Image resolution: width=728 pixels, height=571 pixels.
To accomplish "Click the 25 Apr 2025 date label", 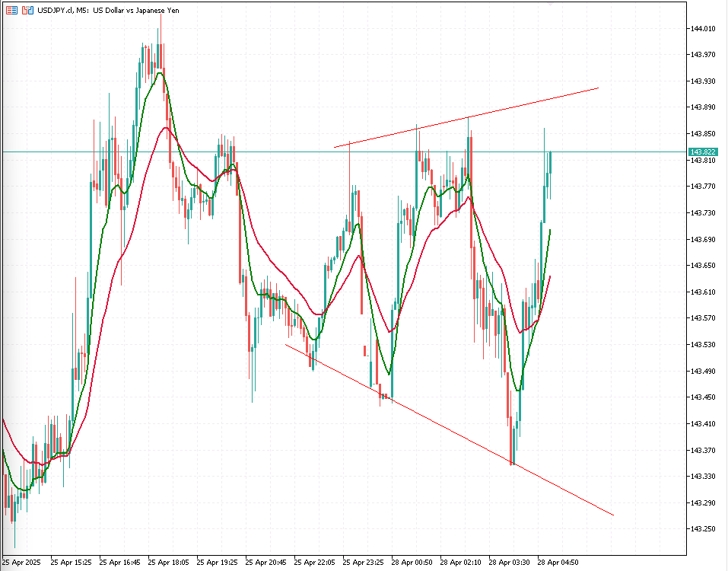I will (21, 562).
